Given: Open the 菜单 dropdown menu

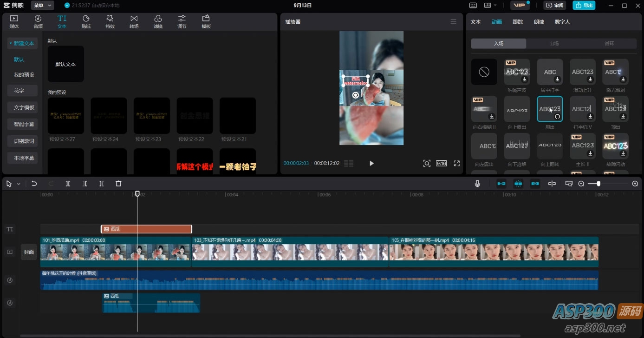Looking at the screenshot, I should point(42,6).
